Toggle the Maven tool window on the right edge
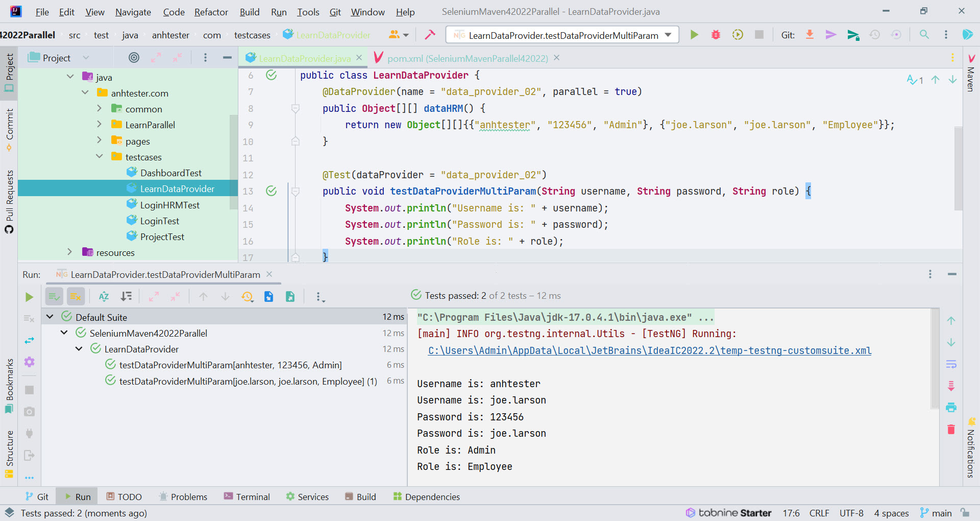980x521 pixels. 971,73
